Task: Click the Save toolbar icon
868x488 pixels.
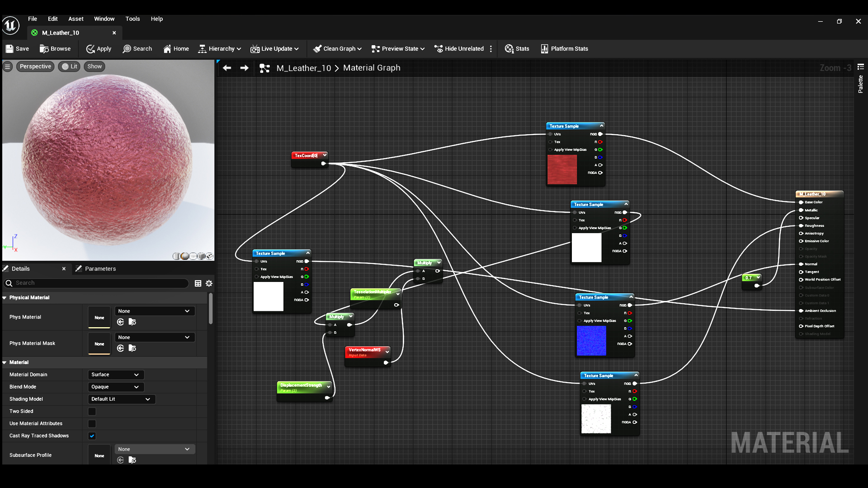Action: (9, 49)
